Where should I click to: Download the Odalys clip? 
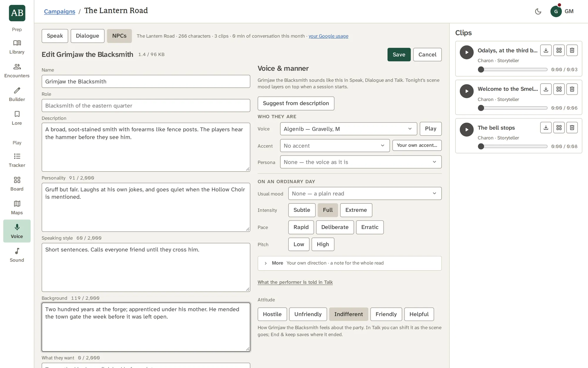coord(546,50)
